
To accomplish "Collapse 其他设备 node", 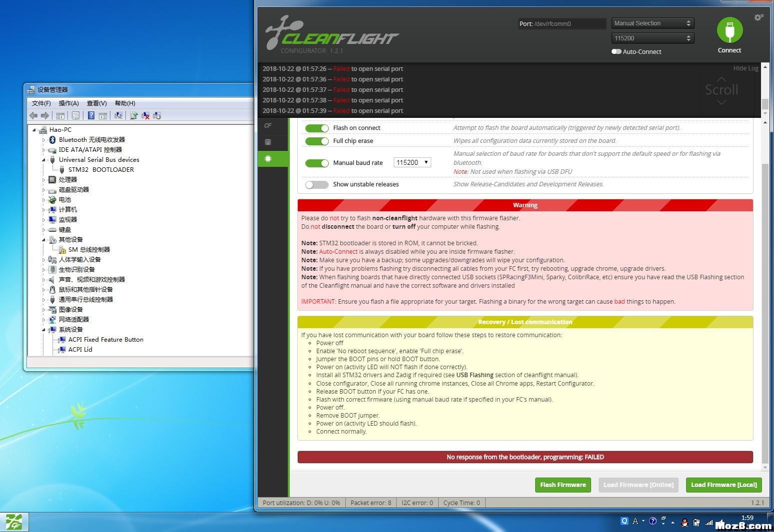I will [44, 240].
